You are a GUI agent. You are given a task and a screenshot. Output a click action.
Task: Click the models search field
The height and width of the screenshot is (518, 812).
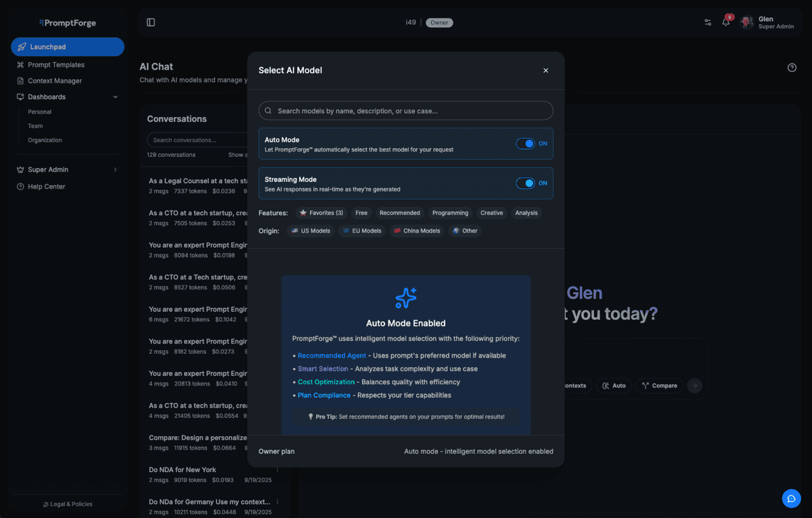[x=405, y=110]
